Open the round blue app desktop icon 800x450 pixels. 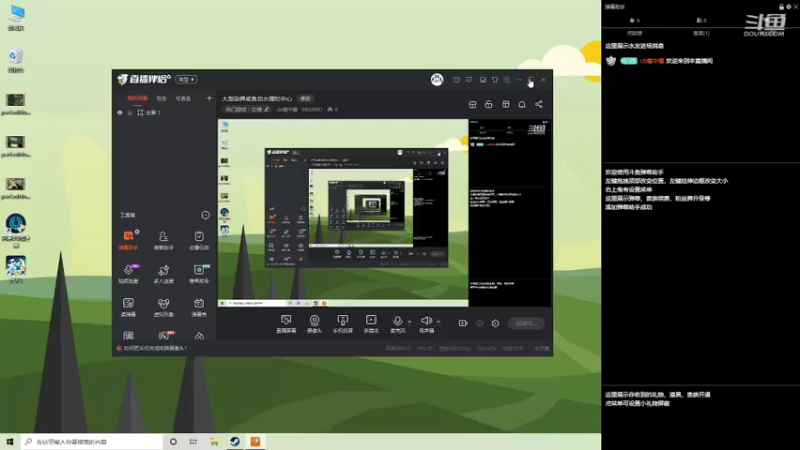16,231
